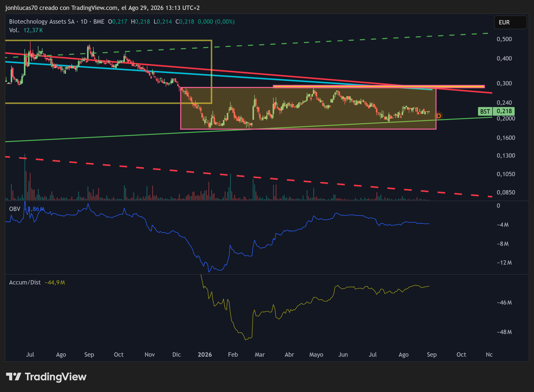Click the Ago 29, 2026 13:13 UTC+2 timestamp
Screen dimensions: 534x392
pyautogui.click(x=164, y=8)
